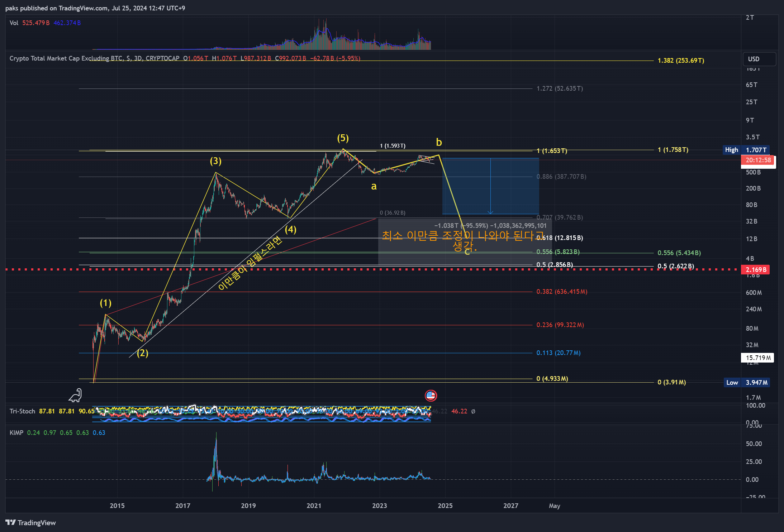Select the 0 (3.91M) Fibonacci label

(671, 382)
